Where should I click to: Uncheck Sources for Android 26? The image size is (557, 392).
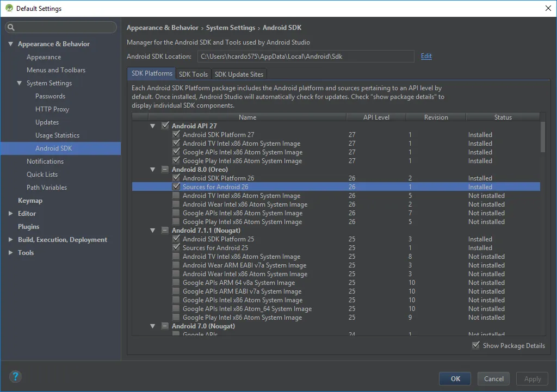pos(176,187)
